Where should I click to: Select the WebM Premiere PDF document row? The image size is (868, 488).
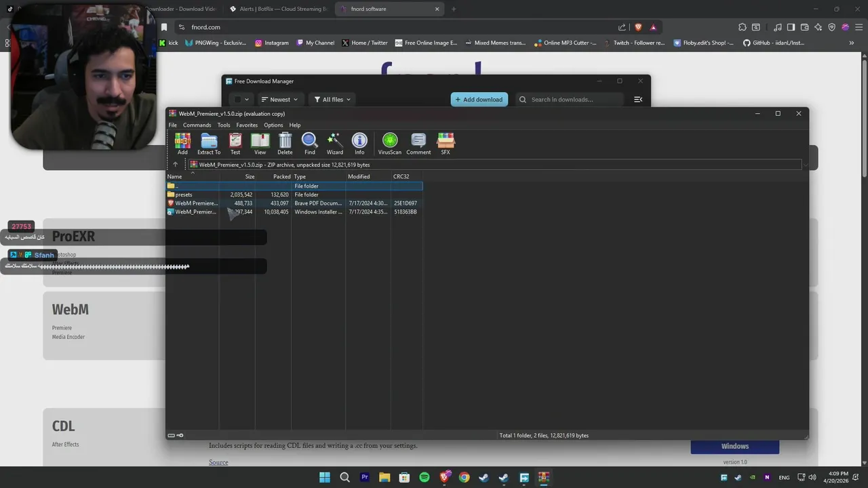coord(294,203)
